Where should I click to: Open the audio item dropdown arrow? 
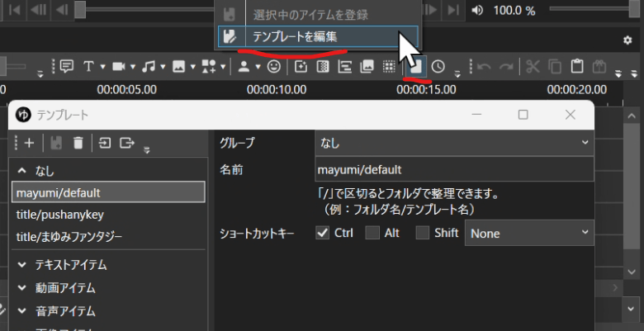tap(163, 67)
